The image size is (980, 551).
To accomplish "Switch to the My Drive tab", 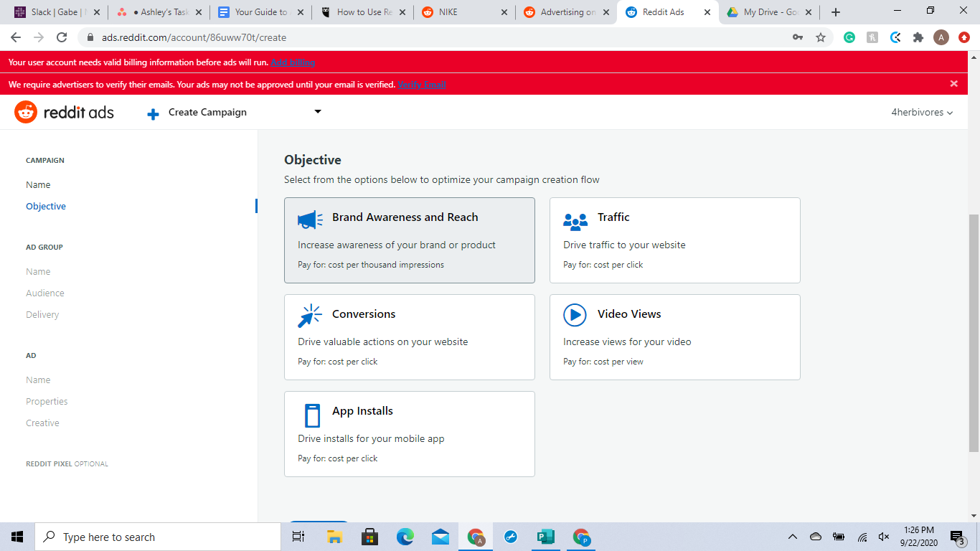I will tap(770, 12).
